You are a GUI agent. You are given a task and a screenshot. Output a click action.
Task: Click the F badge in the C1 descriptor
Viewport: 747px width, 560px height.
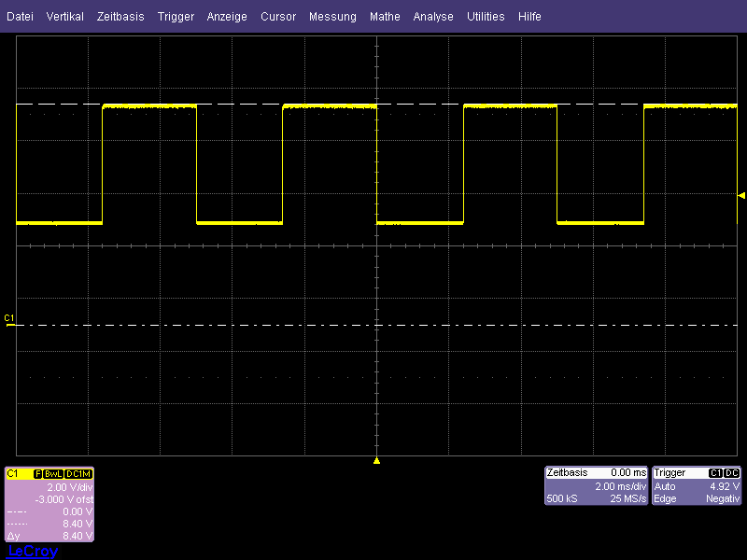pos(37,474)
